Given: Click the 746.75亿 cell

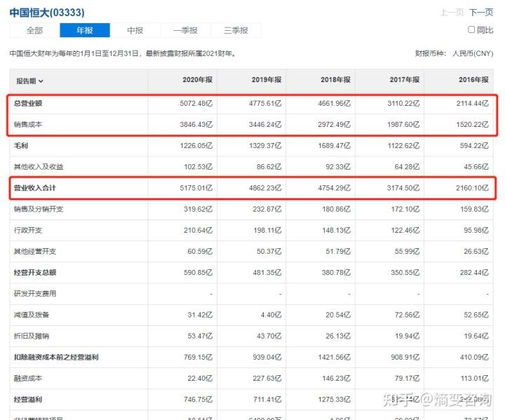Looking at the screenshot, I should click(x=198, y=400).
